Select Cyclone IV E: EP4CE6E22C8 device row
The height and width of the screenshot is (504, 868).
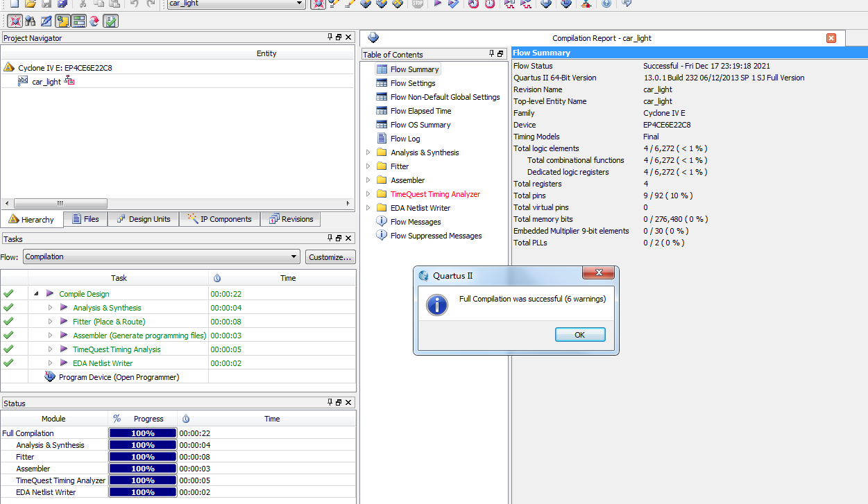[x=65, y=68]
